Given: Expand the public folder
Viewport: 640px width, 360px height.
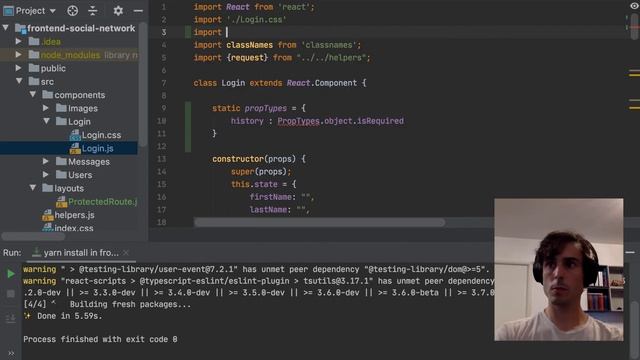Looking at the screenshot, I should (19, 68).
